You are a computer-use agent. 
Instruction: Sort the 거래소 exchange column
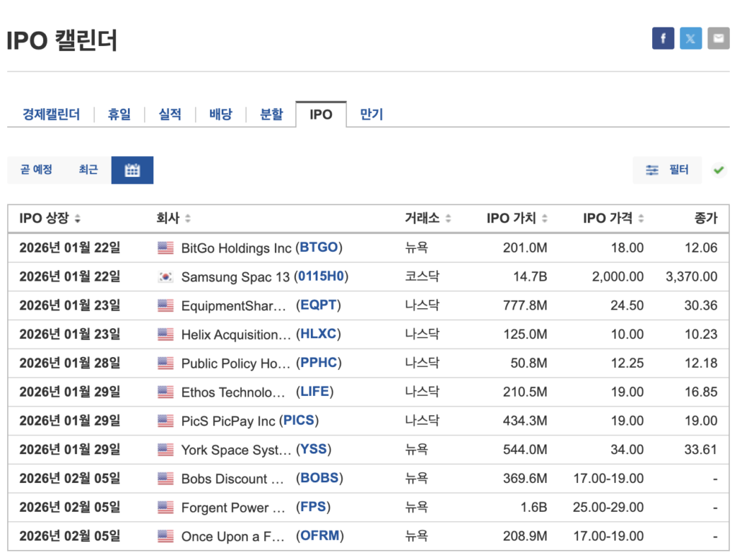point(428,219)
